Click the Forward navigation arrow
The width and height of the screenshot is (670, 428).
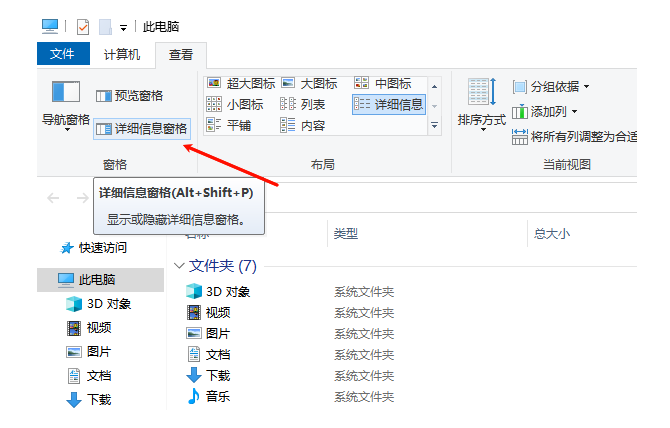point(82,198)
